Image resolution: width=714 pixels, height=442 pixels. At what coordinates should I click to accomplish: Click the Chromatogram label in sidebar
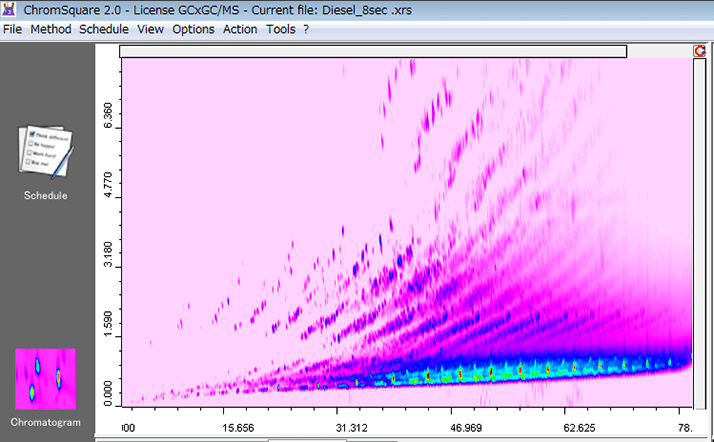pyautogui.click(x=45, y=423)
